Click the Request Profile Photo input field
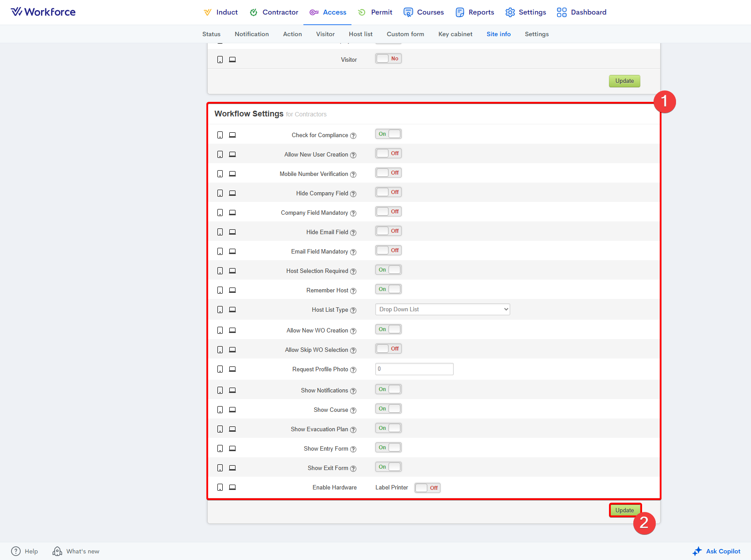 tap(414, 369)
